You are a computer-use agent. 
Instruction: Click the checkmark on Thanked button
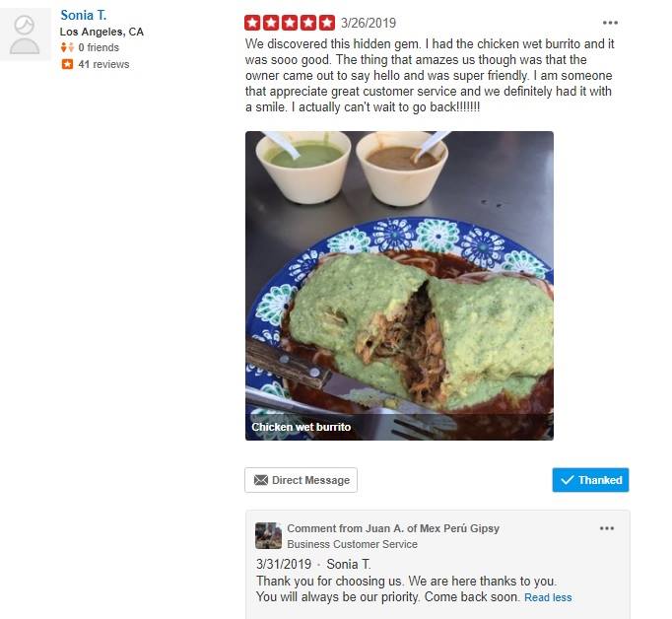point(567,480)
